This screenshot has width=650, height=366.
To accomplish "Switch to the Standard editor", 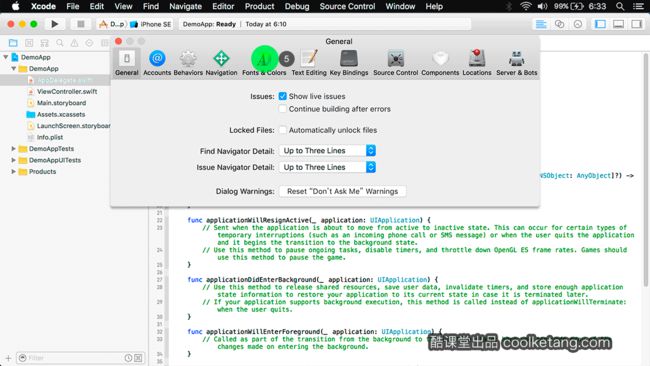I will pos(541,24).
